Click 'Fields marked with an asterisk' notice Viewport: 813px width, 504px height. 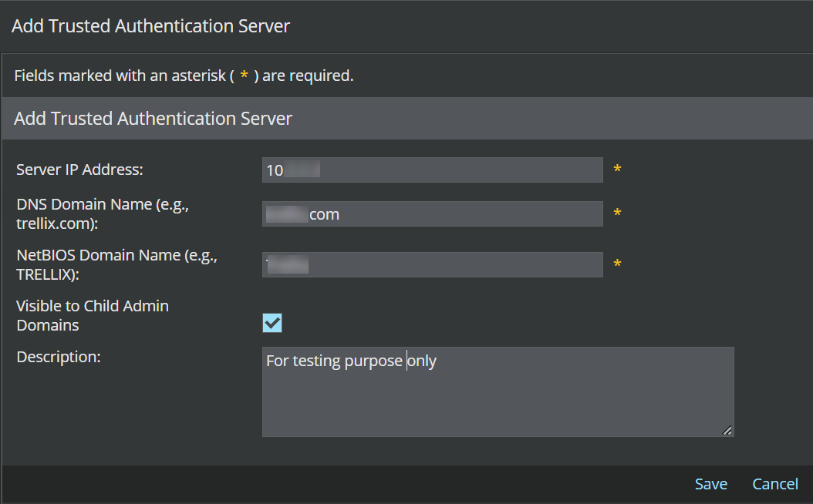184,76
